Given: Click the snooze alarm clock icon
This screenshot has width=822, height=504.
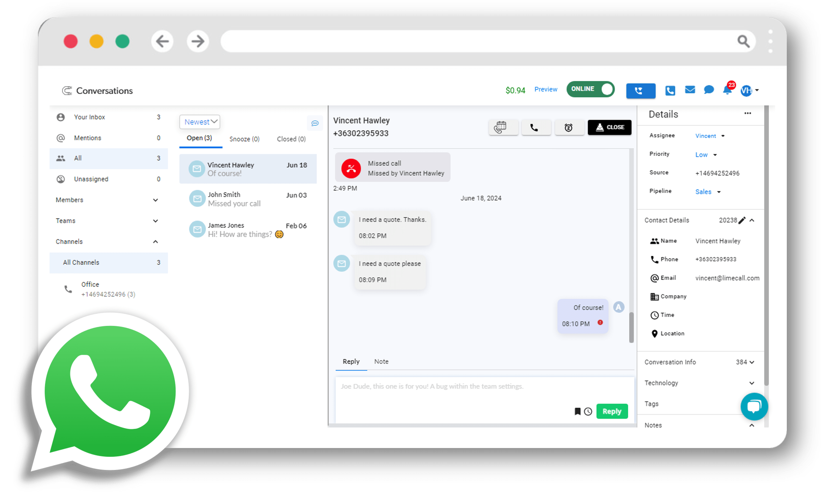Looking at the screenshot, I should (569, 127).
